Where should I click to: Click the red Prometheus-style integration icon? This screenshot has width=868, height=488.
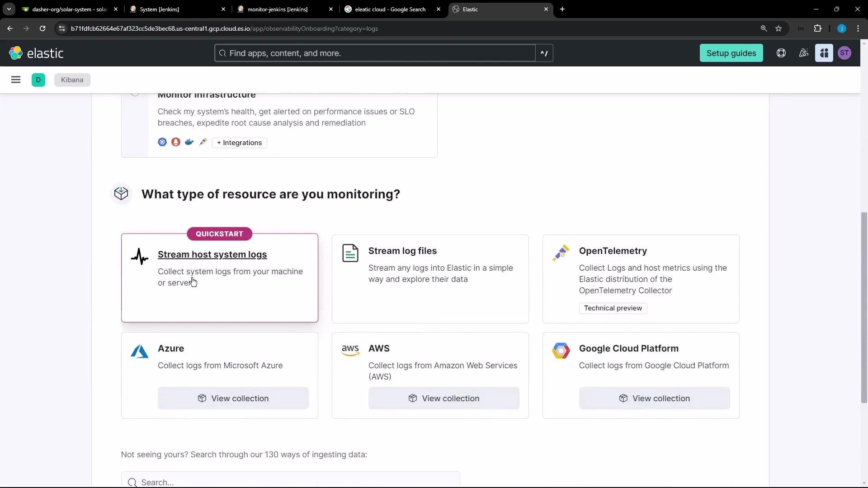[x=176, y=142]
